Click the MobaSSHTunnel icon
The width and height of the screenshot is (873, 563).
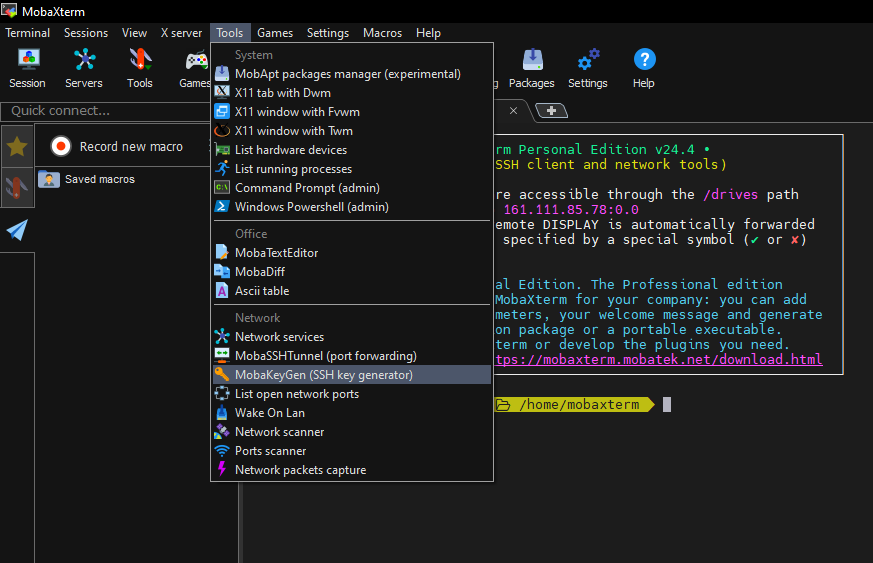coord(222,355)
